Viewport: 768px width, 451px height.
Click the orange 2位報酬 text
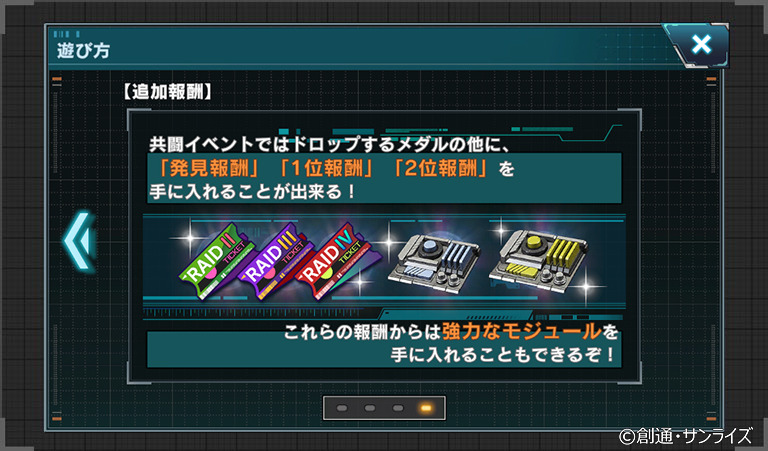click(440, 168)
